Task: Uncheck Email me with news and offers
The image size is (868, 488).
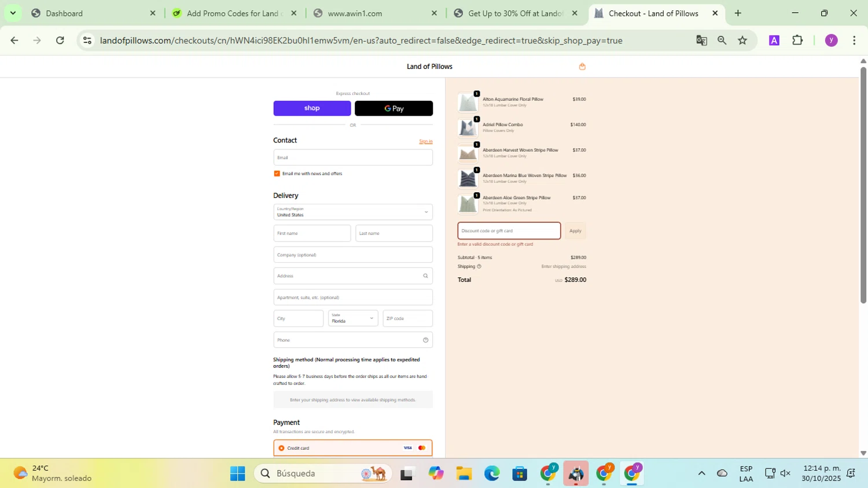Action: point(277,174)
